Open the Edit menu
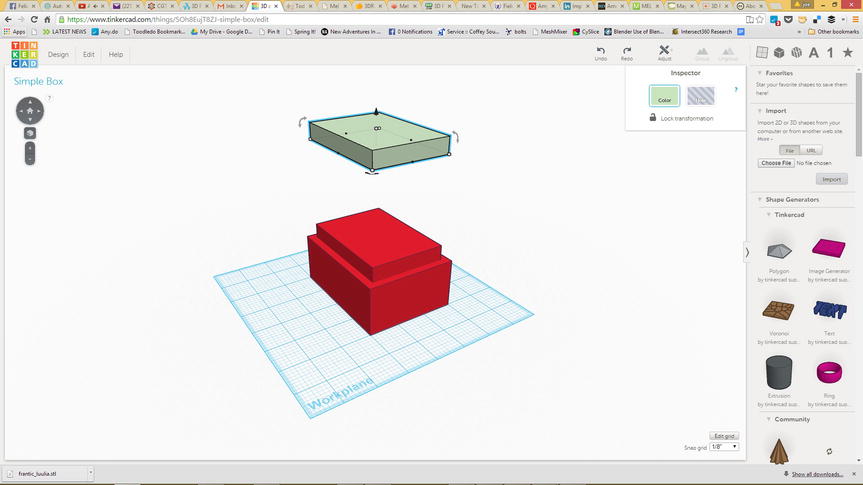 pos(89,55)
